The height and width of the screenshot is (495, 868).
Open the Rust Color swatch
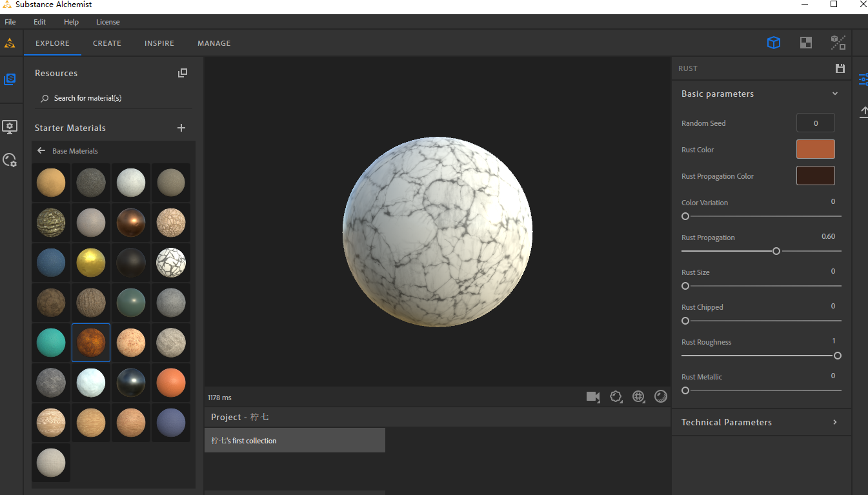pyautogui.click(x=815, y=149)
